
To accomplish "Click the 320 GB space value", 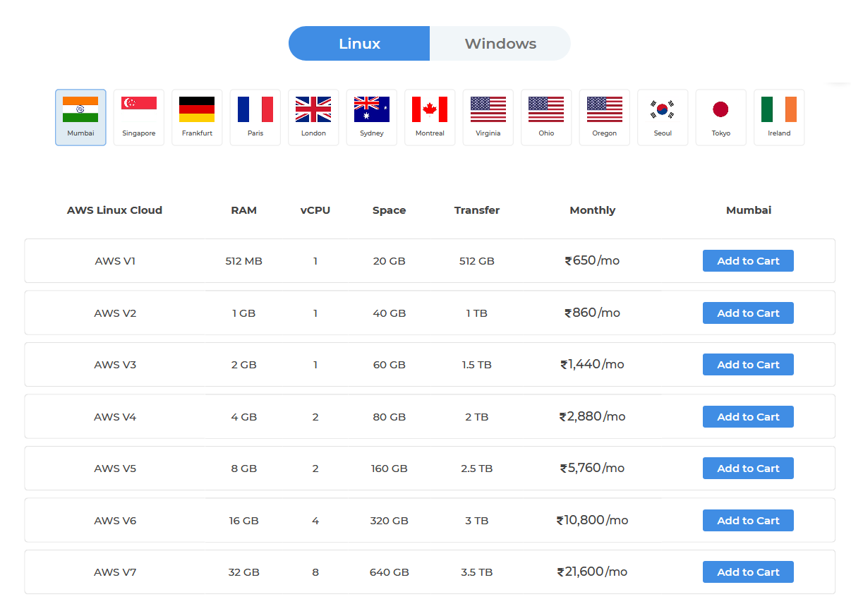I will (390, 521).
